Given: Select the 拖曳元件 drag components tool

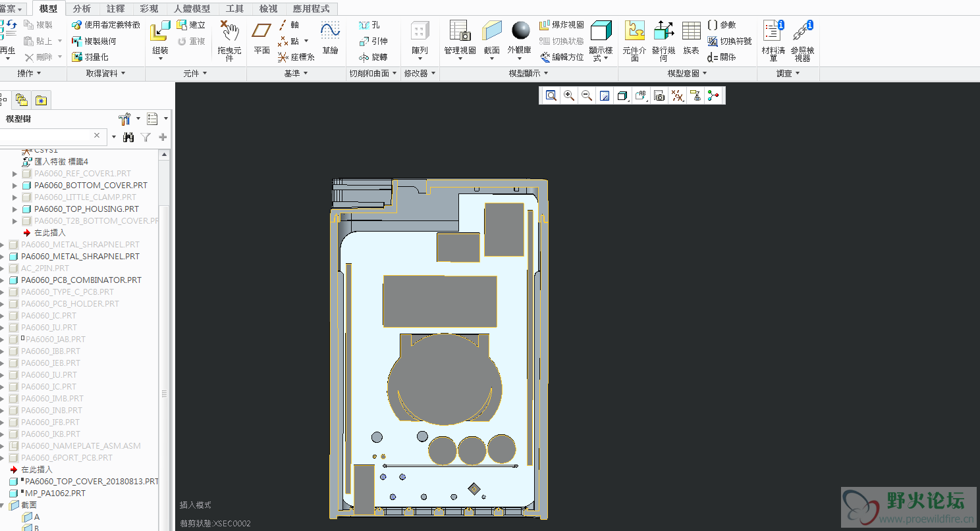Looking at the screenshot, I should (x=229, y=41).
